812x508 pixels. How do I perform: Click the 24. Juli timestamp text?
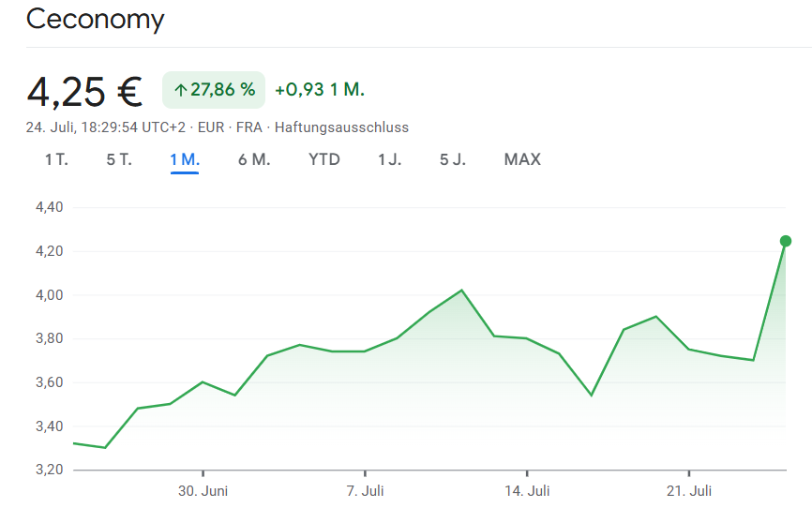point(106,127)
